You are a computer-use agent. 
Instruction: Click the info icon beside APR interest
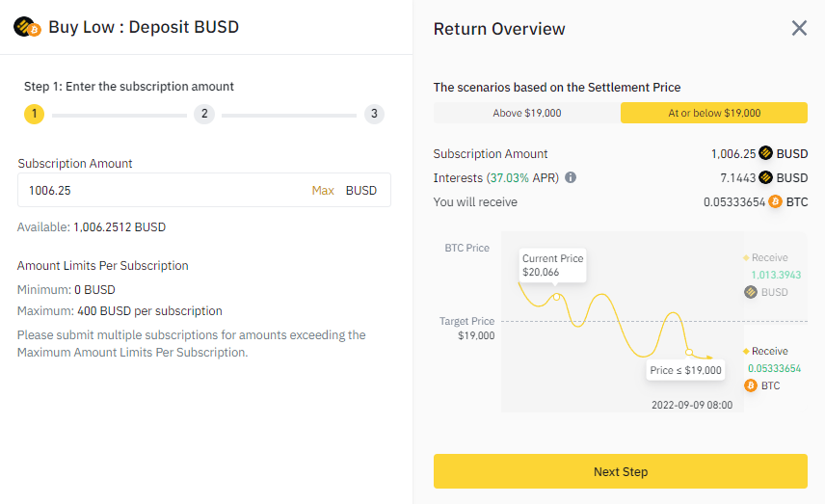tap(571, 178)
